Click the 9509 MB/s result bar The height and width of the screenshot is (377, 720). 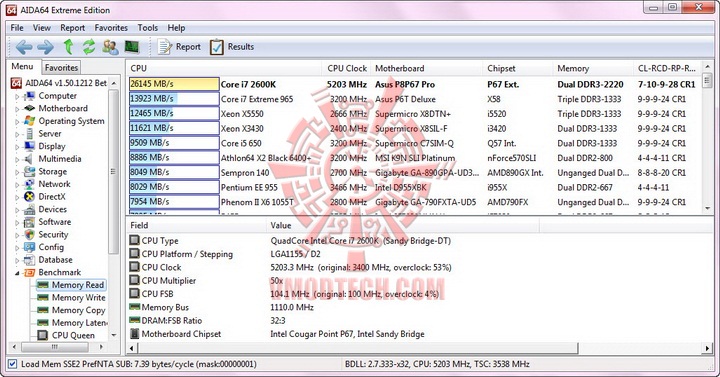click(174, 143)
